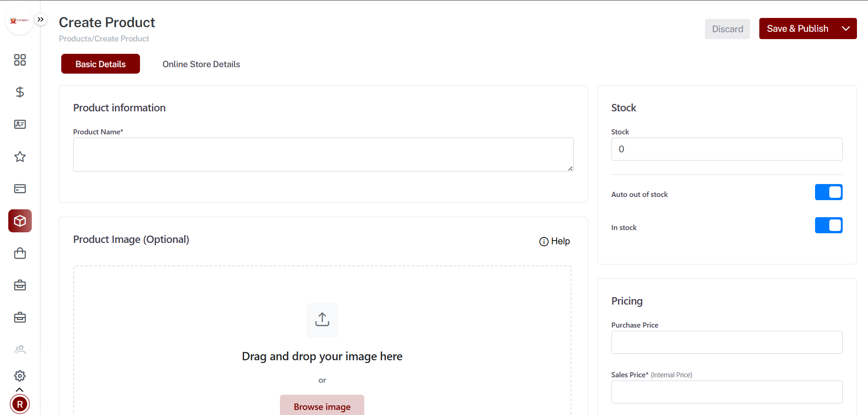Open the dashboard grid icon in sidebar
Viewport: 868px width, 415px height.
[x=20, y=60]
